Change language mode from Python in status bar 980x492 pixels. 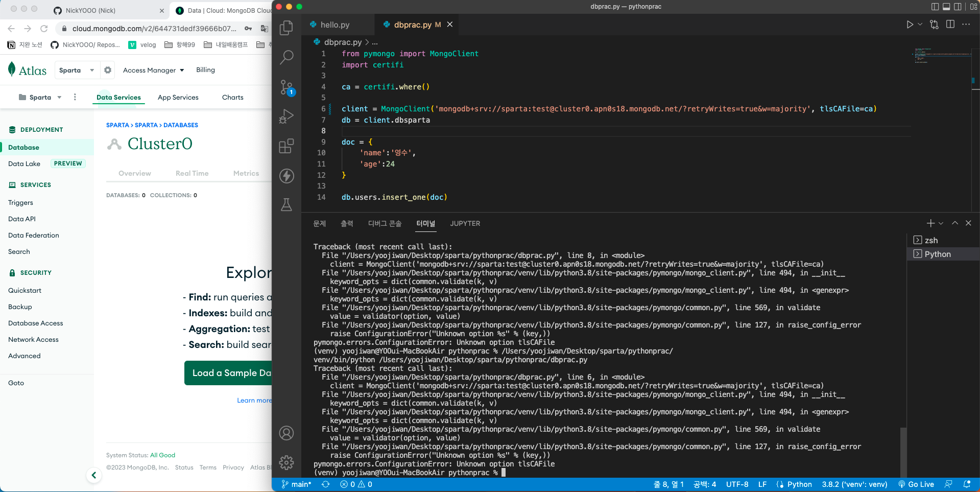coord(799,484)
